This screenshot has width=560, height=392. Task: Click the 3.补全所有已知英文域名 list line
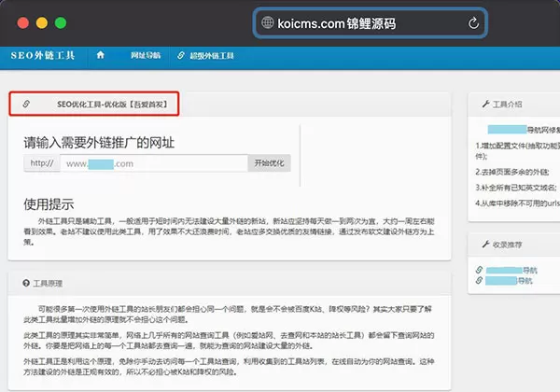click(516, 188)
